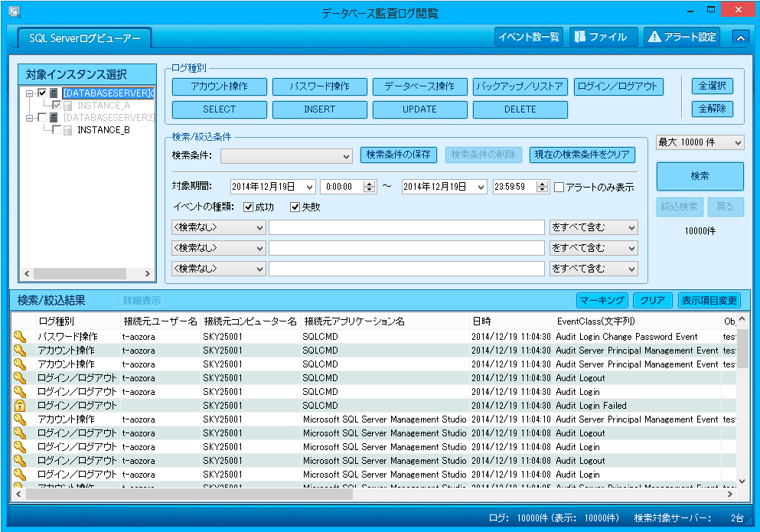The width and height of the screenshot is (760, 532).
Task: Toggle the アカウント操作 log type filter
Action: (x=220, y=86)
